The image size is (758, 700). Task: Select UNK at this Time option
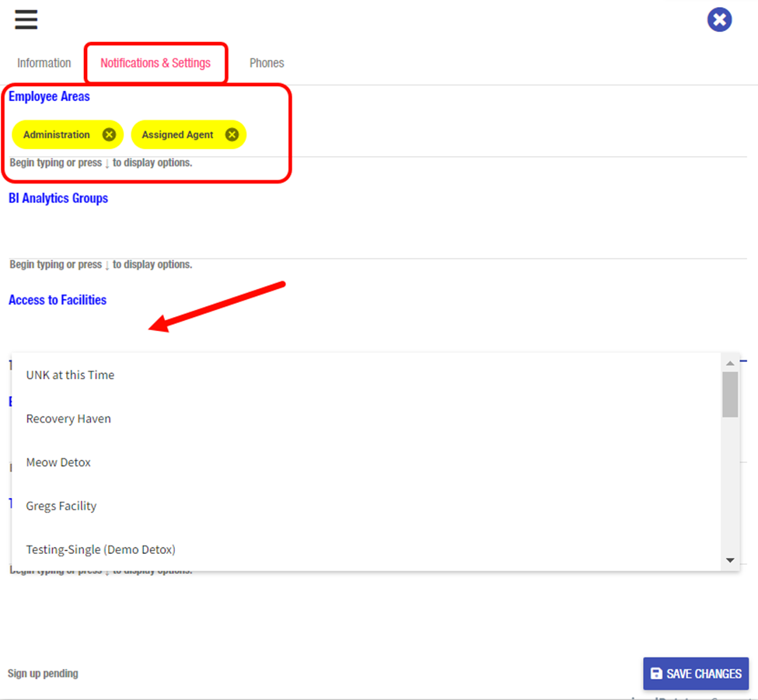(x=70, y=375)
